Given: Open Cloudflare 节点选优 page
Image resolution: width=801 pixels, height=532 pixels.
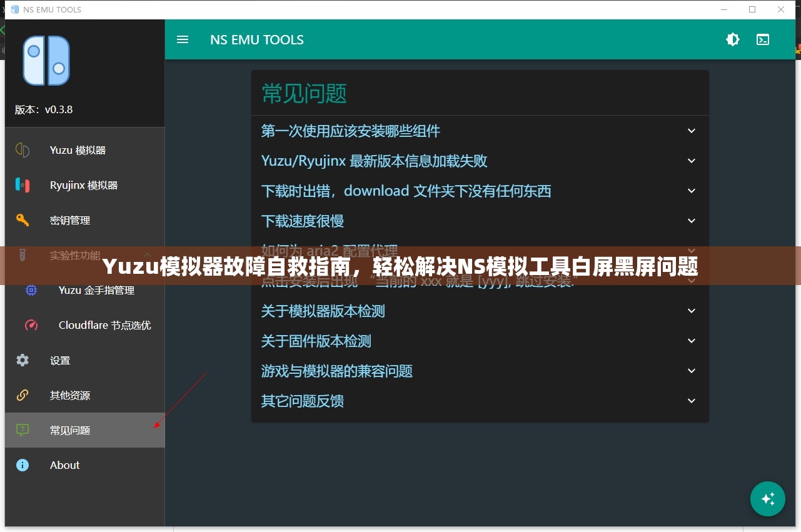Looking at the screenshot, I should coord(85,325).
